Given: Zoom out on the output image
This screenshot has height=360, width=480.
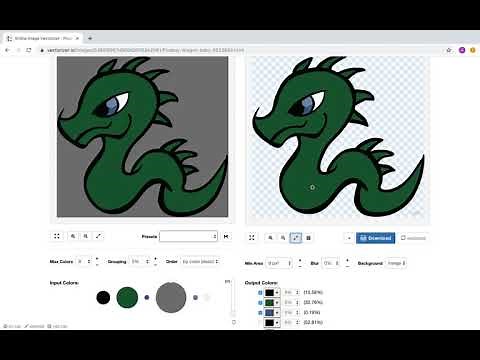Looking at the screenshot, I should coord(283,238).
